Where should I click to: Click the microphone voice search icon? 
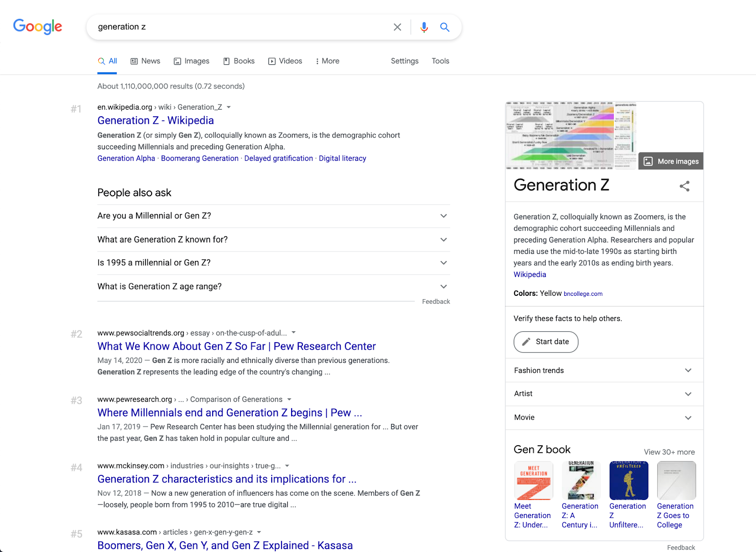(x=424, y=27)
